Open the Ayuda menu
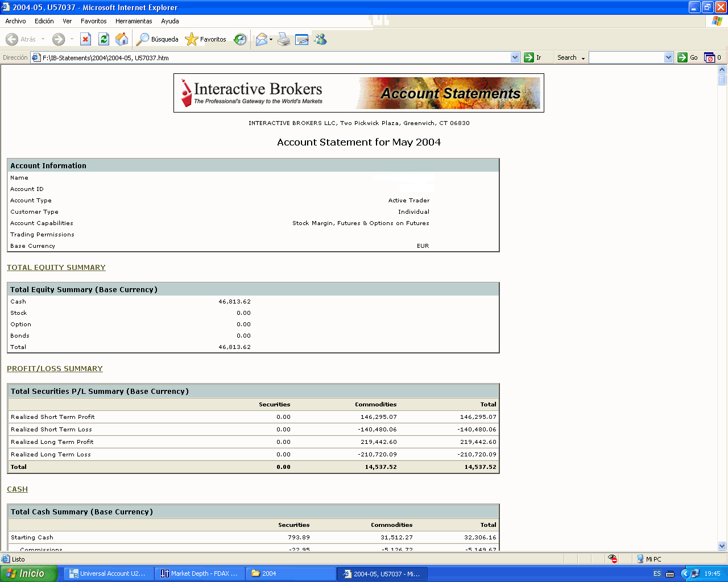Image resolution: width=728 pixels, height=582 pixels. (170, 21)
